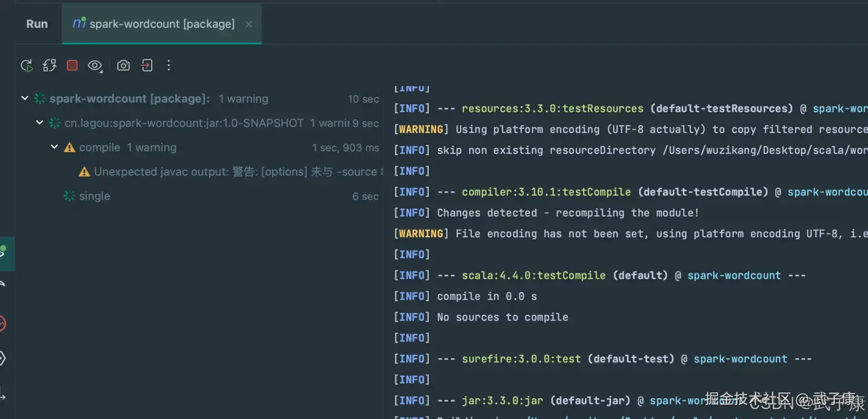Select the 'single' task in the tree
The image size is (868, 419).
[94, 196]
